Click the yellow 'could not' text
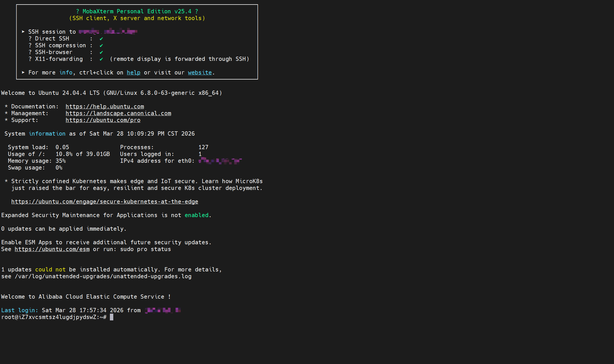 [x=50, y=269]
